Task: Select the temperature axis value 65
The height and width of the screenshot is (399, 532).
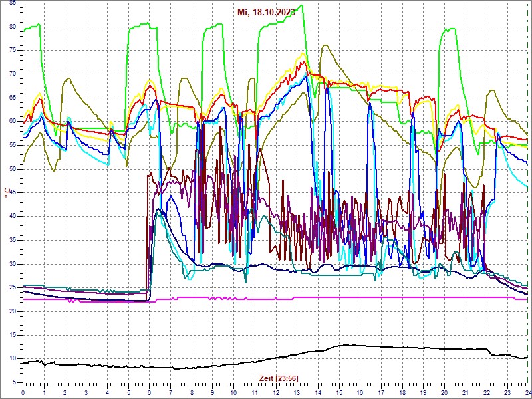Action: coord(12,98)
